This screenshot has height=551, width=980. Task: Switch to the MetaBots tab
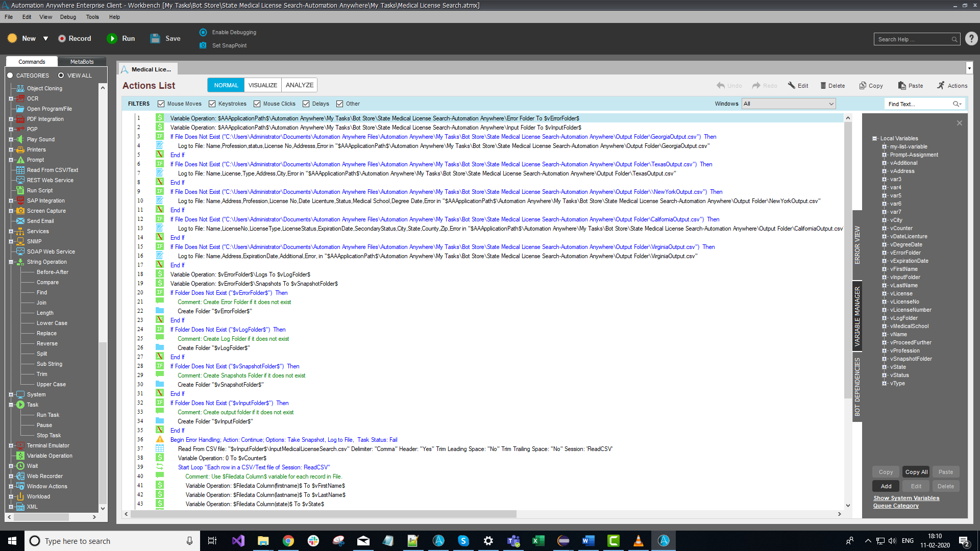82,62
